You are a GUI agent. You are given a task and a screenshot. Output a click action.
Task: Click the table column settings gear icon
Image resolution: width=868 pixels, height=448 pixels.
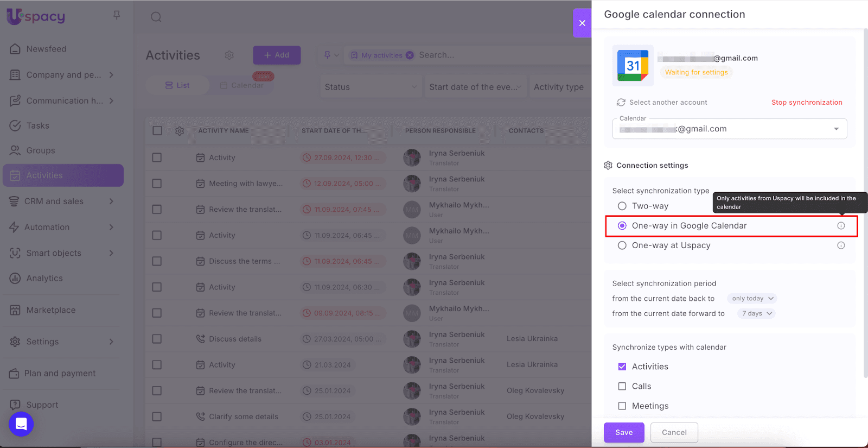point(180,131)
